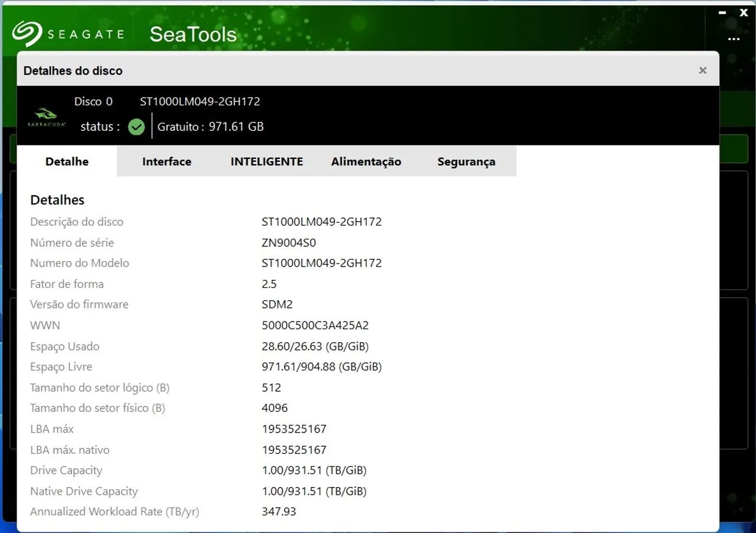
Task: Click the Fator de forma label
Action: pyautogui.click(x=67, y=284)
